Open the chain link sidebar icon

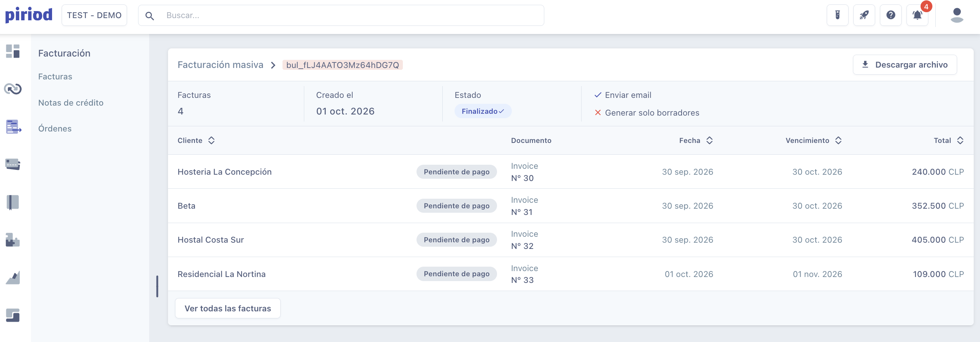[x=13, y=89]
